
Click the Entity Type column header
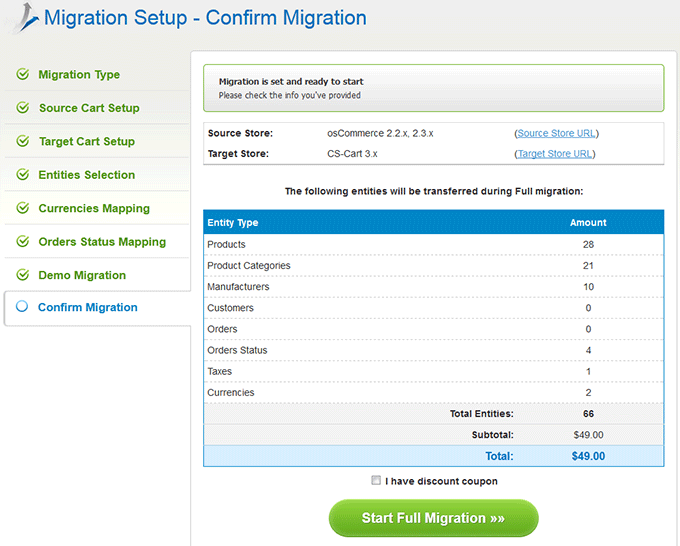pyautogui.click(x=232, y=222)
